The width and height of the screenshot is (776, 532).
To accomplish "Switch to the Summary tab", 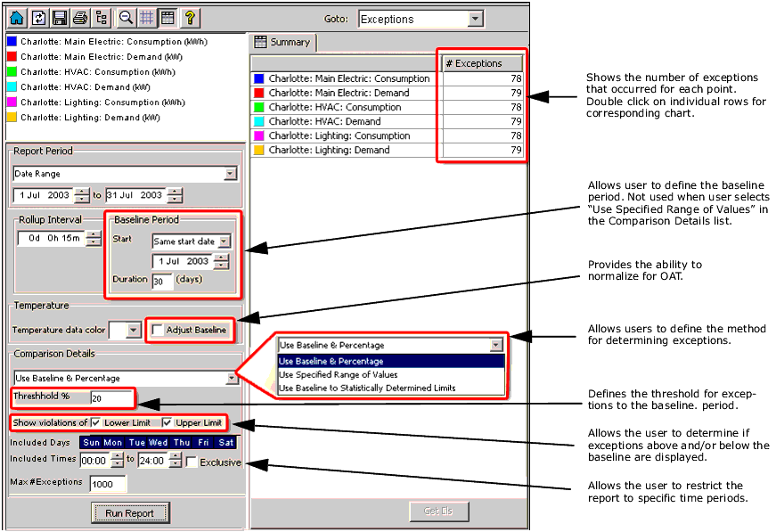I will pos(282,42).
